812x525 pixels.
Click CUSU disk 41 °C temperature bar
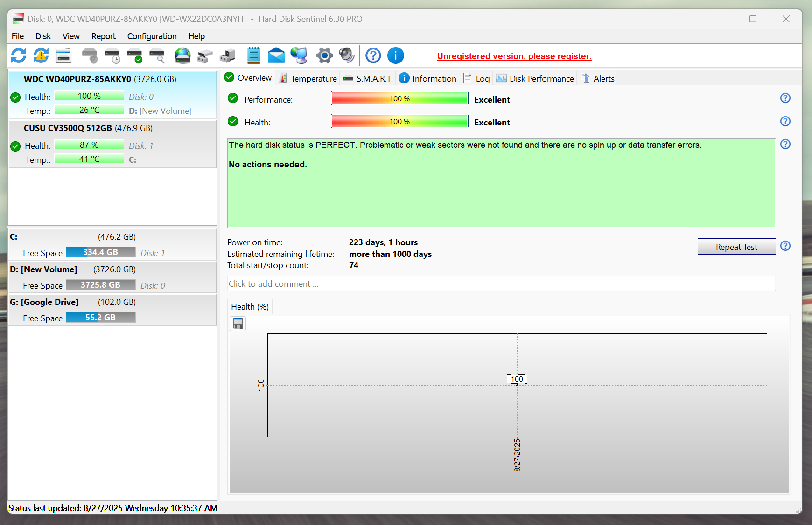[89, 159]
